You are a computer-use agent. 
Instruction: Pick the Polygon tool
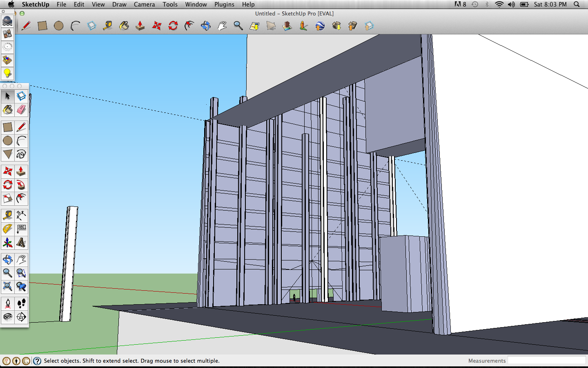tap(7, 154)
